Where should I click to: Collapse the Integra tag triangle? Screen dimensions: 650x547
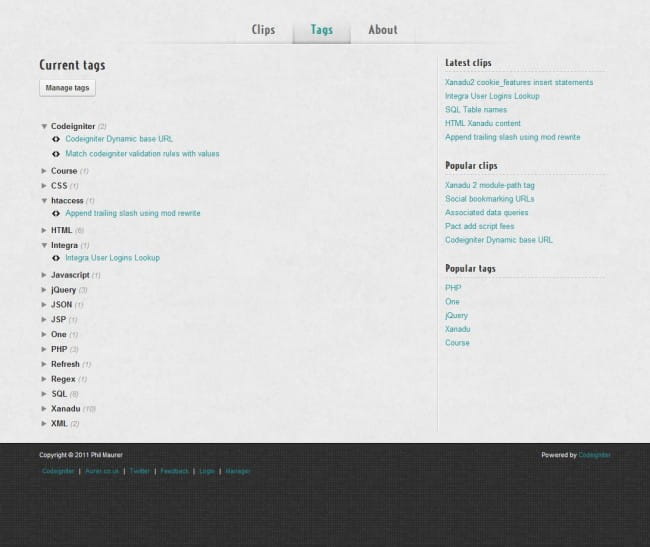click(44, 245)
